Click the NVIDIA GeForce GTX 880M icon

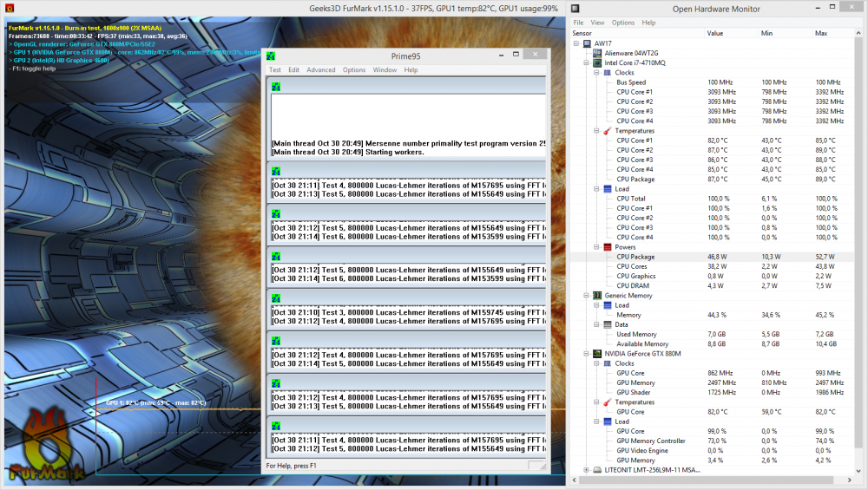tap(596, 354)
